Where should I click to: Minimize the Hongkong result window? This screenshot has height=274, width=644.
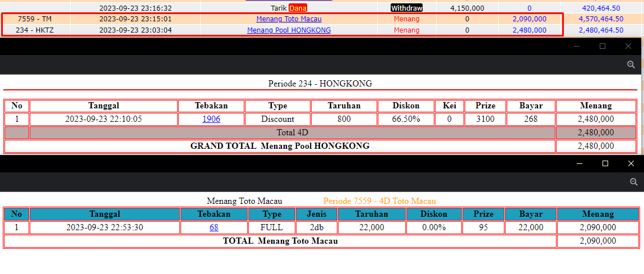[577, 46]
